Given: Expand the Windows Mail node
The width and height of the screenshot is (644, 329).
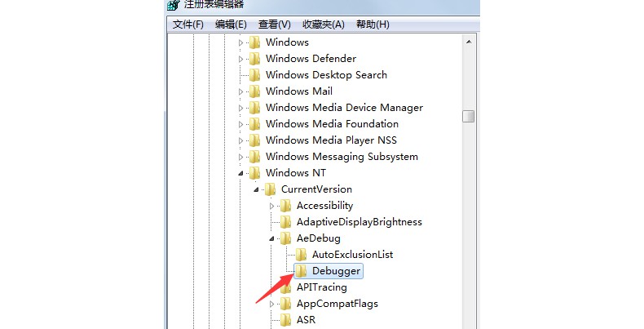Looking at the screenshot, I should pos(240,91).
